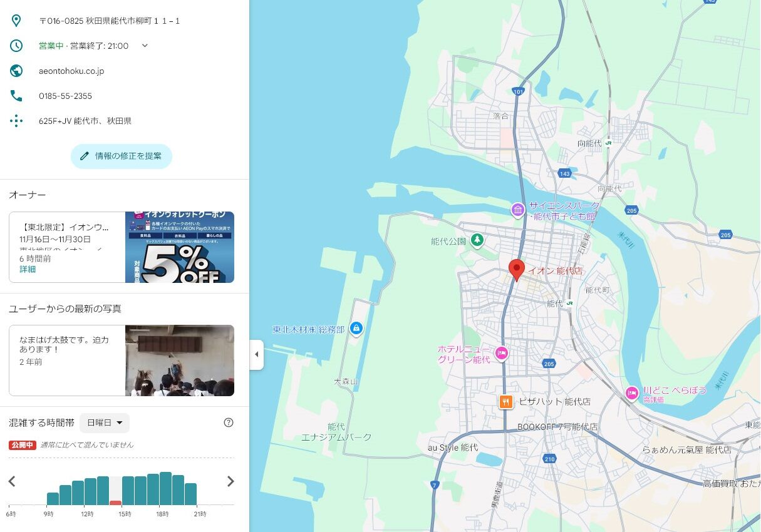Click hotel marker for 川どこ べらぼう
The width and height of the screenshot is (761, 532).
point(632,393)
